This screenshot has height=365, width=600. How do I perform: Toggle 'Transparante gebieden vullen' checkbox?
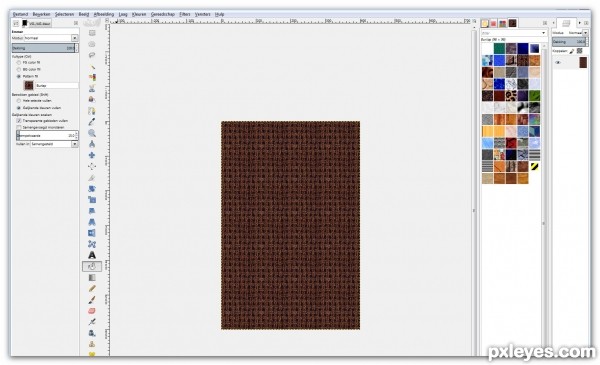coord(18,121)
